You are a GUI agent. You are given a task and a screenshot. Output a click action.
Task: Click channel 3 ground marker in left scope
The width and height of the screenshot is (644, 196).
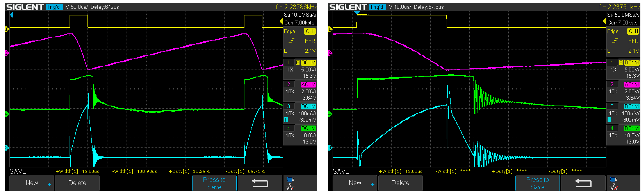click(7, 148)
